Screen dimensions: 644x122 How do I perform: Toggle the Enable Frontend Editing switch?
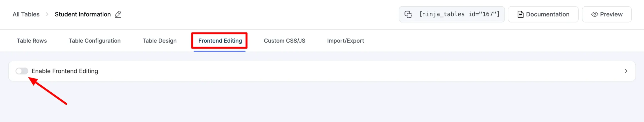[22, 71]
